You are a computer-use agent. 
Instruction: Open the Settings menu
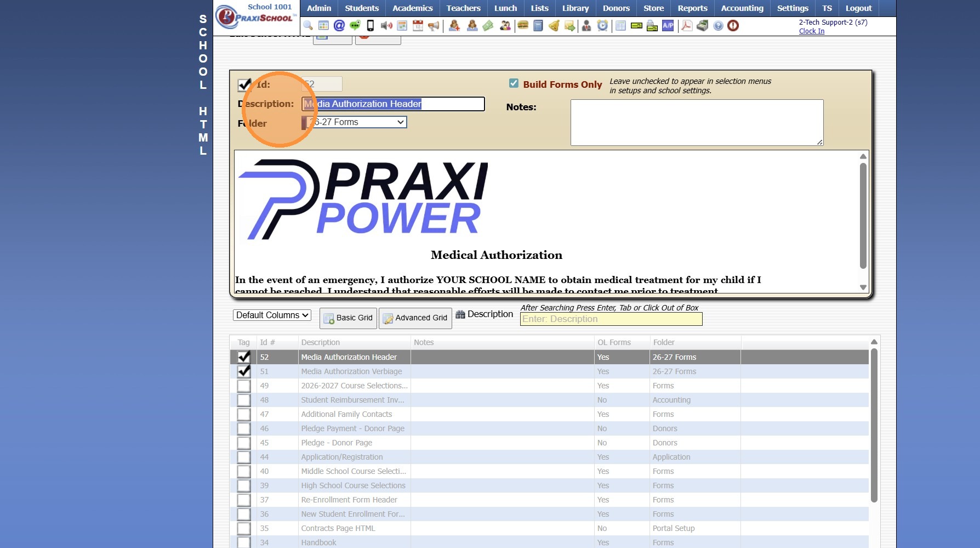(x=793, y=8)
